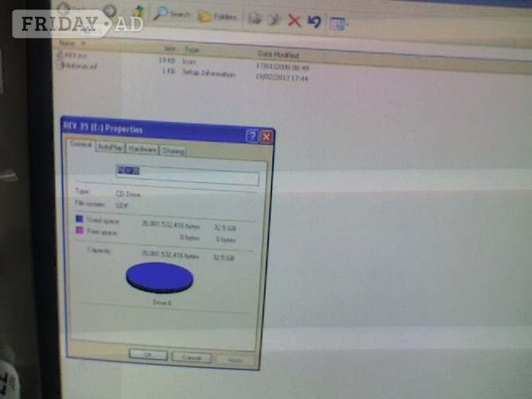The height and width of the screenshot is (399, 532).
Task: Click the red X Delete icon
Action: (294, 21)
